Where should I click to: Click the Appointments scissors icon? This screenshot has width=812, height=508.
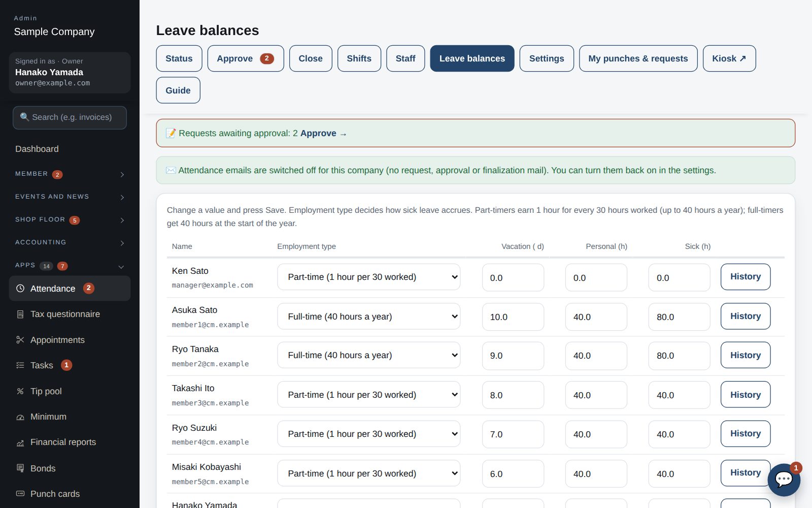click(x=20, y=340)
